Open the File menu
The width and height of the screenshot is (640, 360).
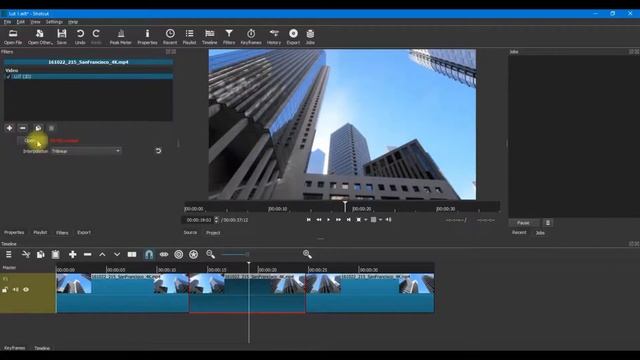[7, 22]
